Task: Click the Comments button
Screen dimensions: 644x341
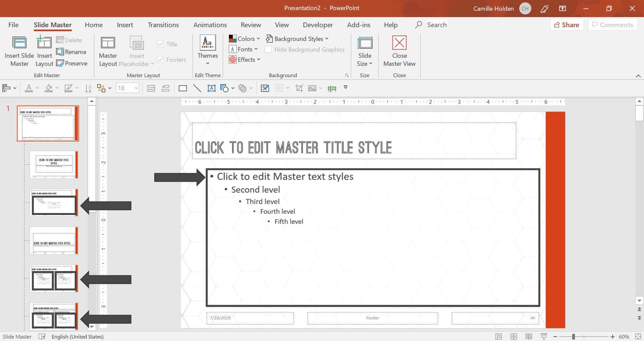Action: pyautogui.click(x=613, y=25)
